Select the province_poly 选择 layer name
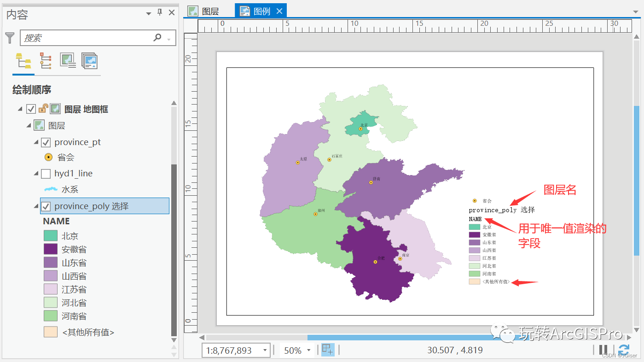Image resolution: width=644 pixels, height=362 pixels. [x=91, y=206]
